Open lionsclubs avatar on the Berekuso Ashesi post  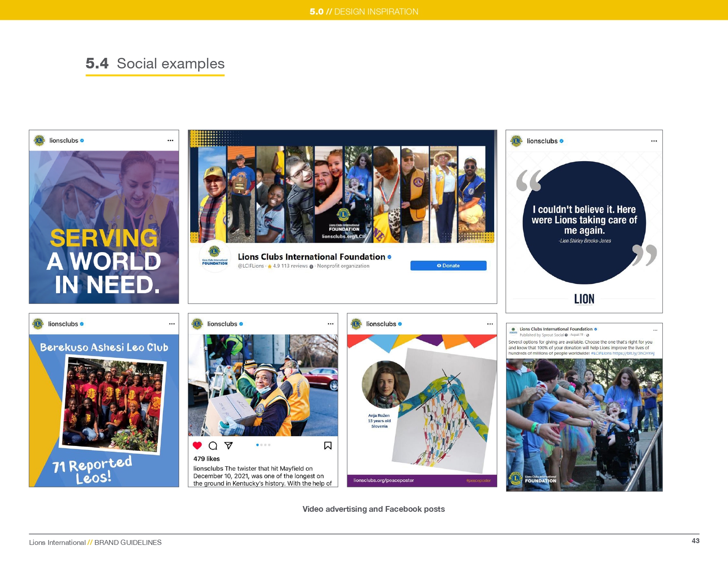coord(38,324)
